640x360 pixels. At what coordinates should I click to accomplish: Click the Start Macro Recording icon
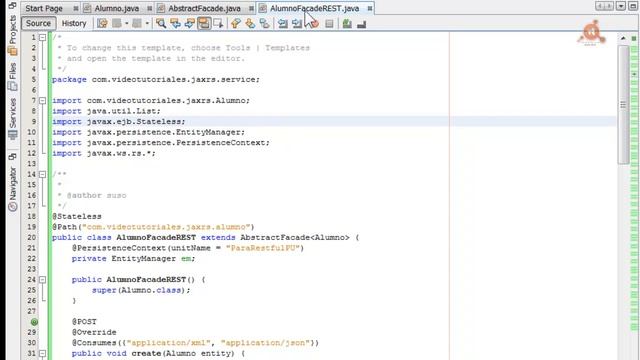(314, 23)
